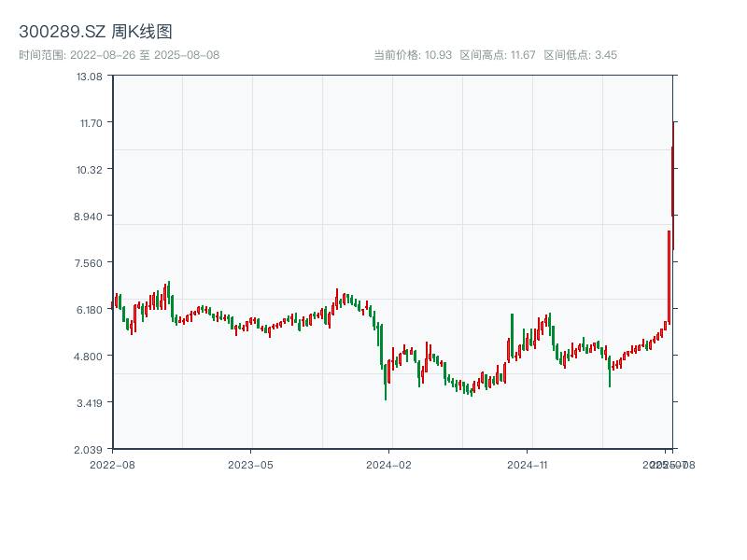This screenshot has width=747, height=560.
Task: Click the 13.08 y-axis label
Action: point(90,77)
